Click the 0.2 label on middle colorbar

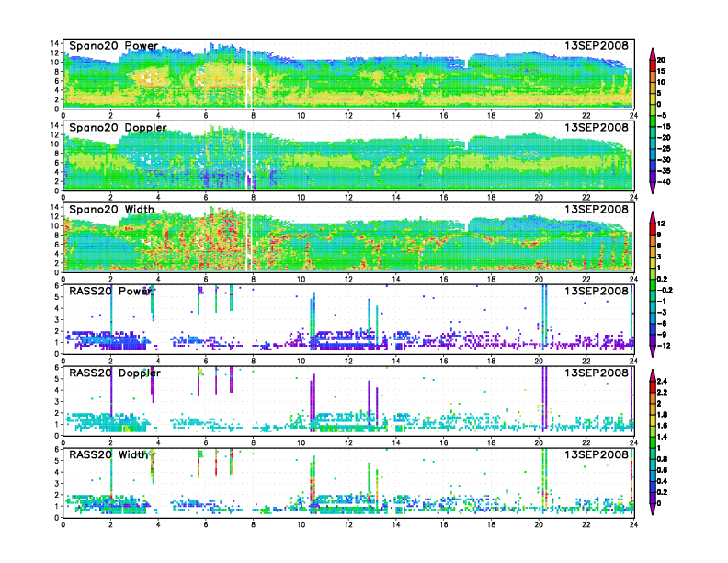(663, 279)
